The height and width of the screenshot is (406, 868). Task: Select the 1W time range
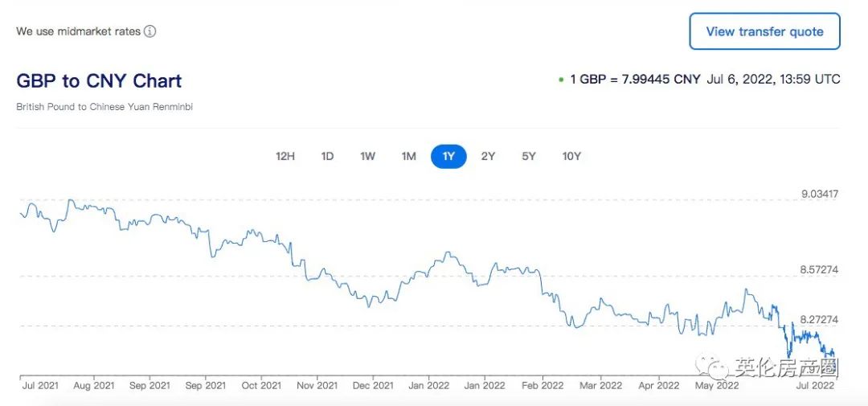click(x=367, y=156)
